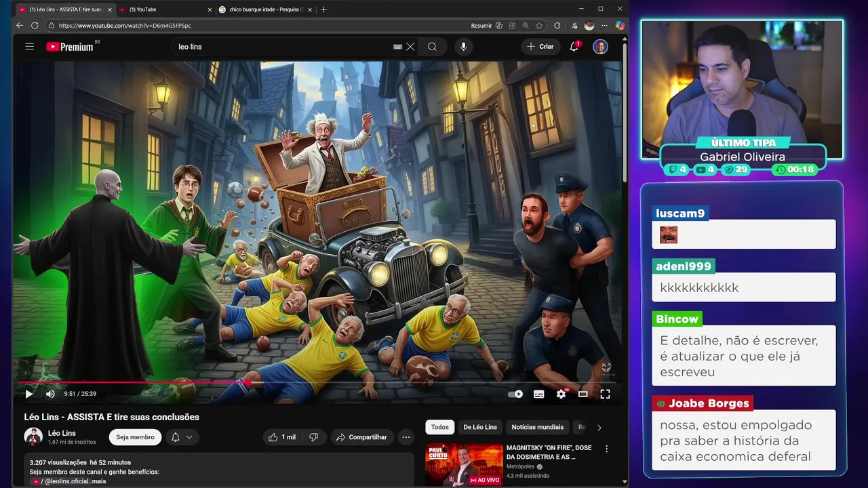Open the notifications bell with badge
This screenshot has width=868, height=488.
pyautogui.click(x=574, y=47)
